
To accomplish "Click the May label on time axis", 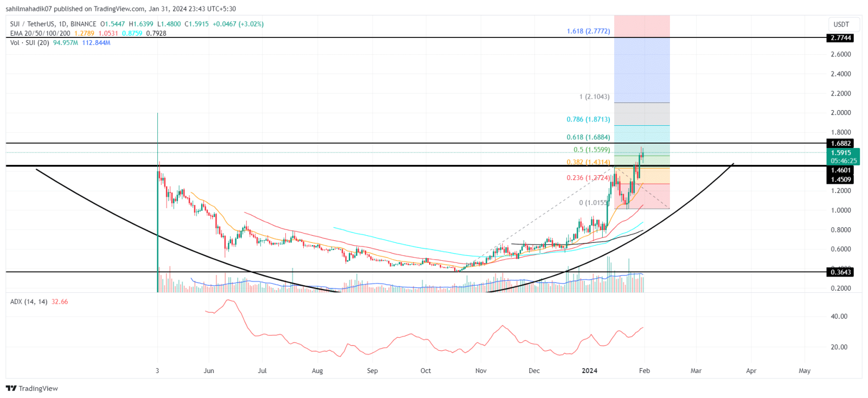I will coord(805,371).
